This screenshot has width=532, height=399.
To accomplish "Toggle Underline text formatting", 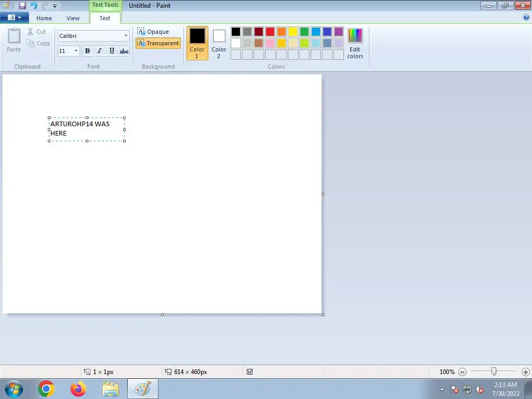I will point(112,51).
